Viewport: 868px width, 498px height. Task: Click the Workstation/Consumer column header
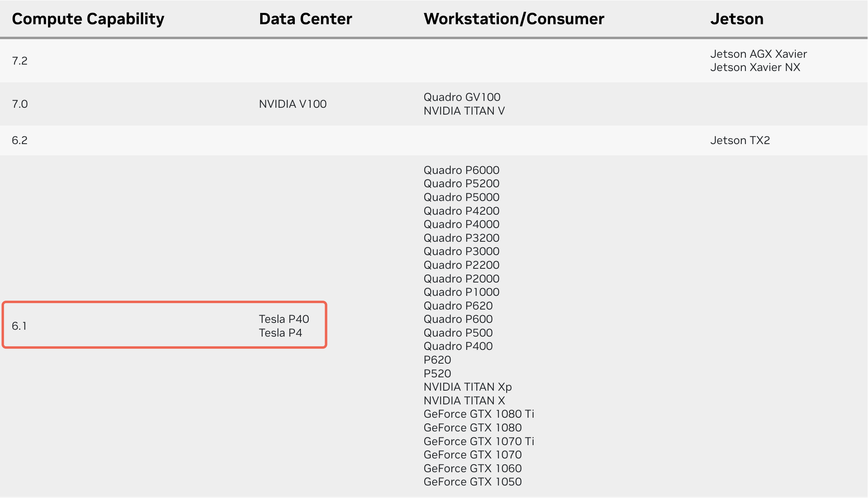tap(514, 19)
